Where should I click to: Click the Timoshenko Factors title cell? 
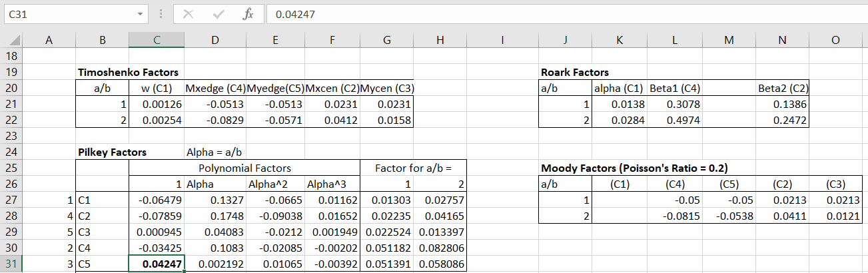tap(128, 73)
